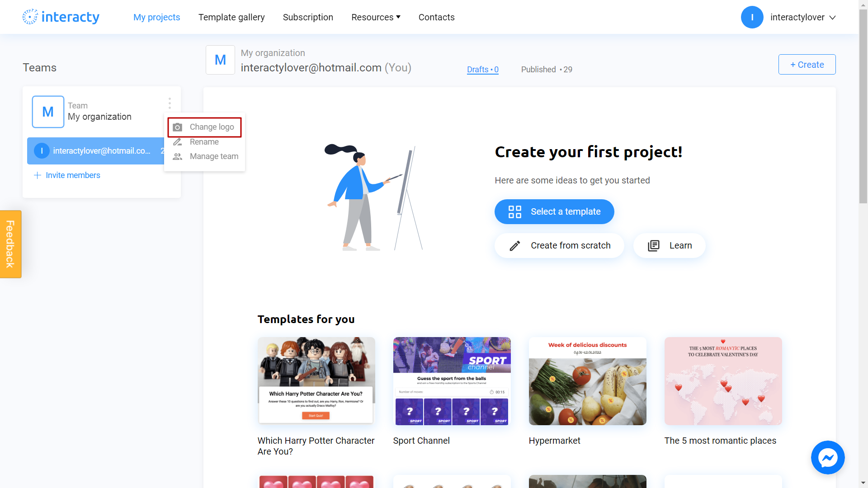Click the Messenger chat bubble icon
Screen dimensions: 868x488
coord(828,458)
